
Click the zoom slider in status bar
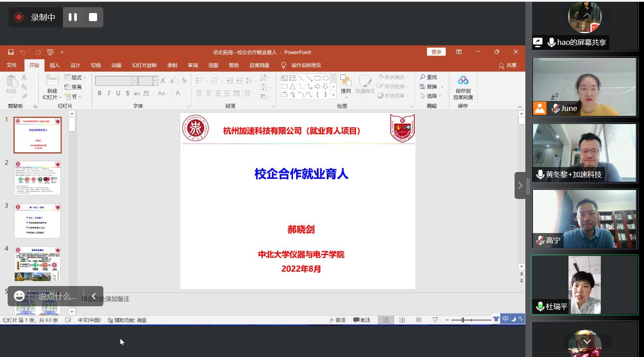pos(463,320)
